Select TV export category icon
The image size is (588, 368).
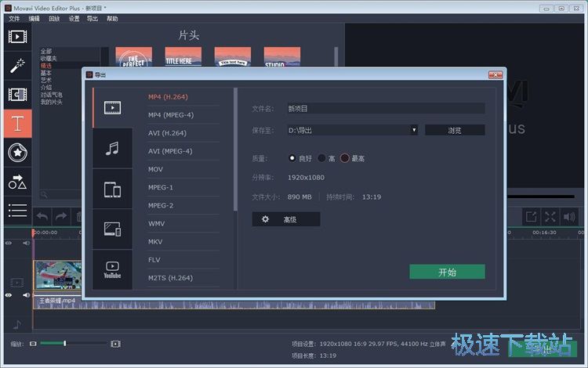(112, 229)
